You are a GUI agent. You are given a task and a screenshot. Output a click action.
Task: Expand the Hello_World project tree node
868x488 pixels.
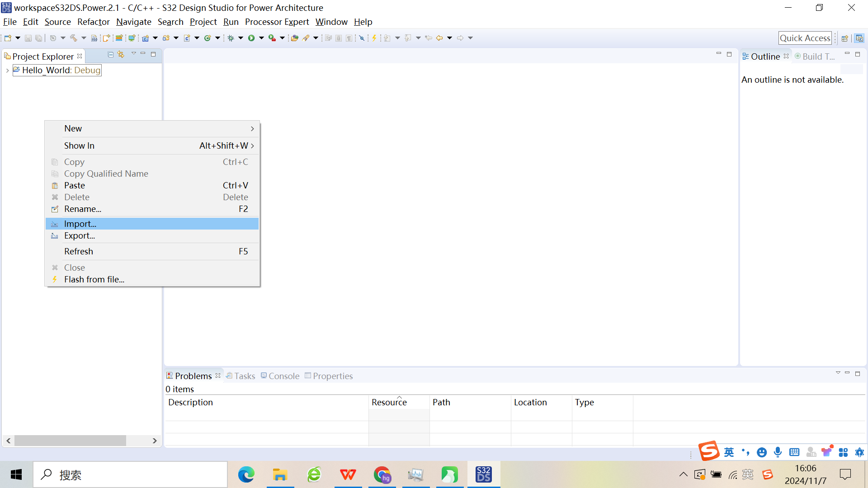pyautogui.click(x=7, y=70)
